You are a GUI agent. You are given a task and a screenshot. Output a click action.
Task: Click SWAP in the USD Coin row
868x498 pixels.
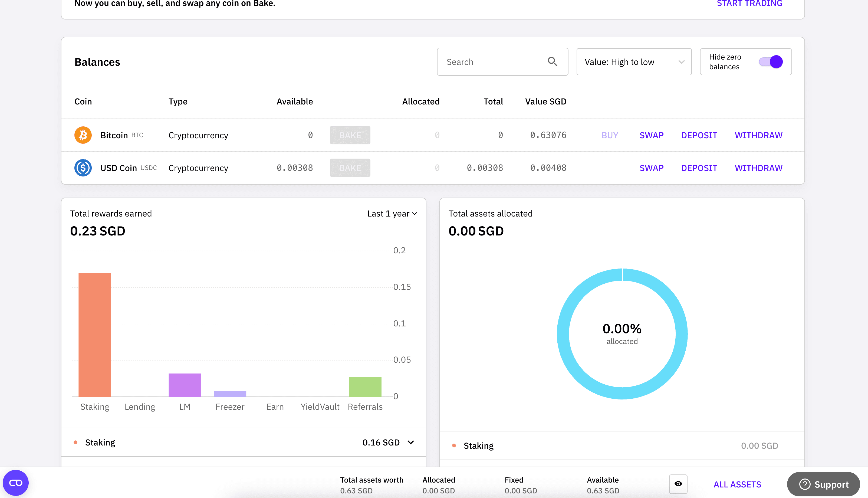click(652, 168)
